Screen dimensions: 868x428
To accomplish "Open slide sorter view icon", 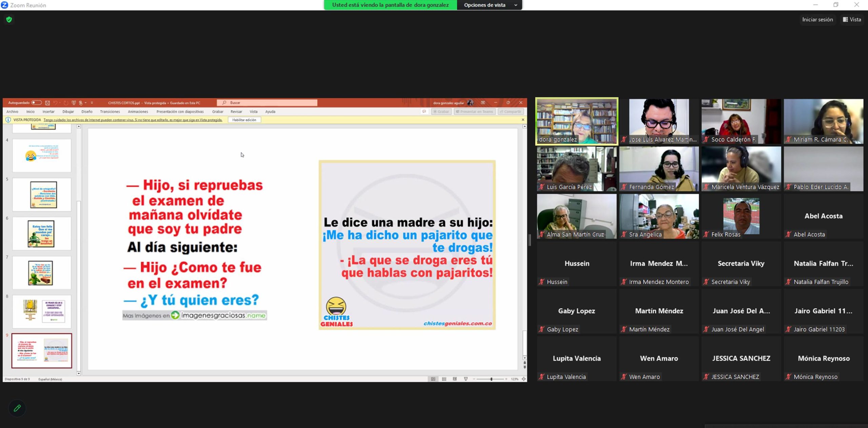I will tap(444, 379).
